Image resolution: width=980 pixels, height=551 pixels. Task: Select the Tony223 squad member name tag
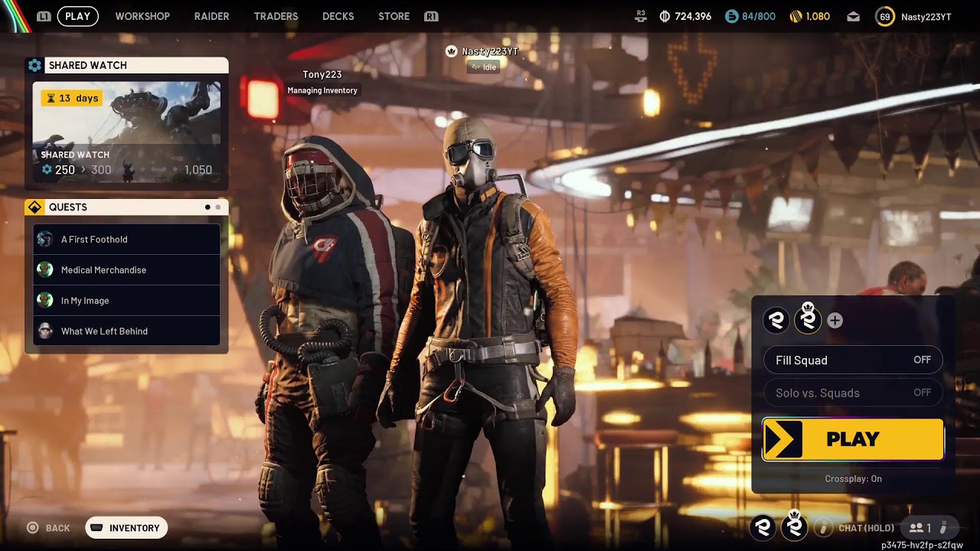pos(322,75)
